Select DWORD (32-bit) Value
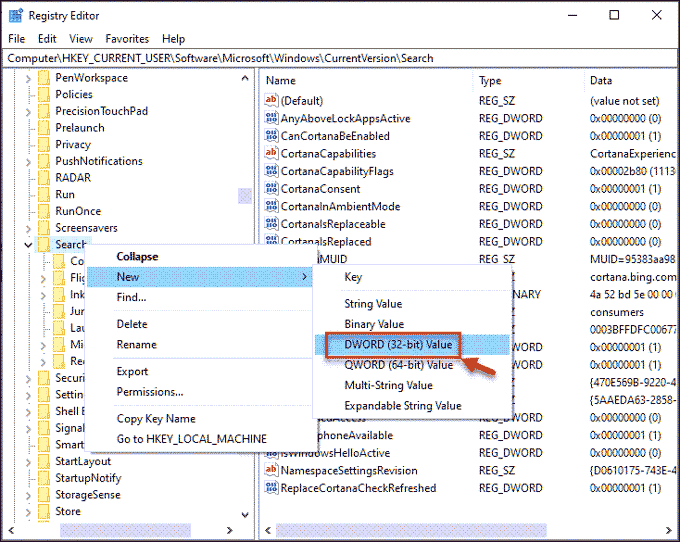This screenshot has height=542, width=680. coord(412,344)
